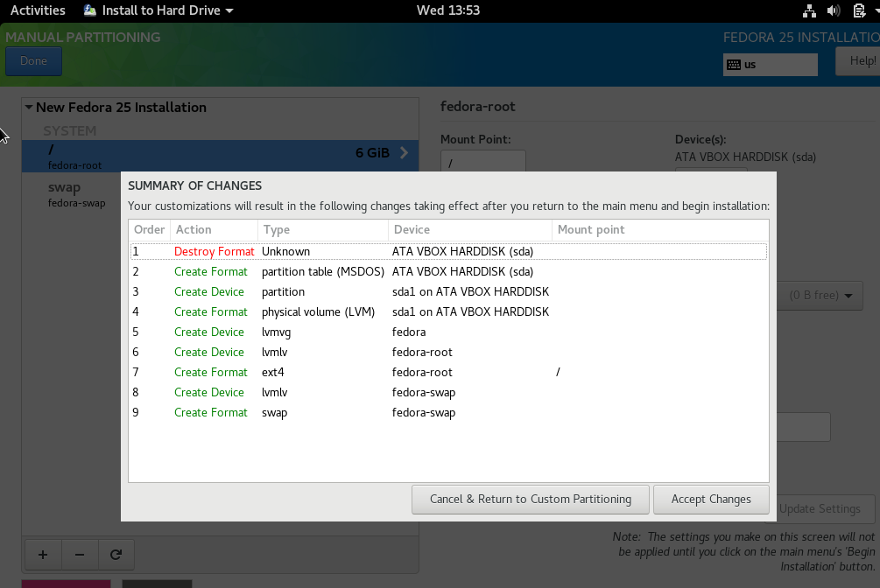Click the add mount point plus button
The width and height of the screenshot is (880, 588).
pyautogui.click(x=43, y=555)
